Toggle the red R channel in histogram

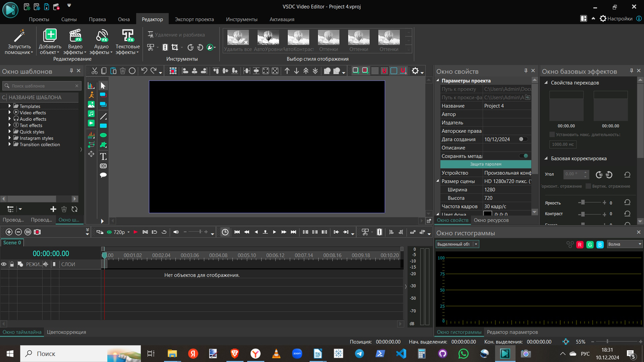click(x=580, y=245)
